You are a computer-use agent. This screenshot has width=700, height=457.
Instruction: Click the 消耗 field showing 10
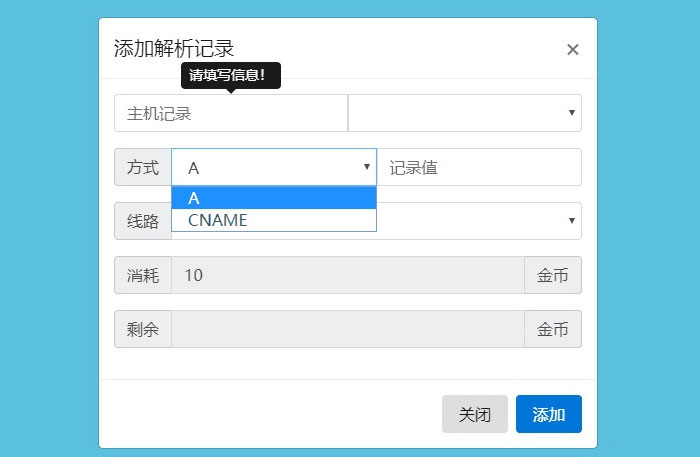tap(347, 275)
